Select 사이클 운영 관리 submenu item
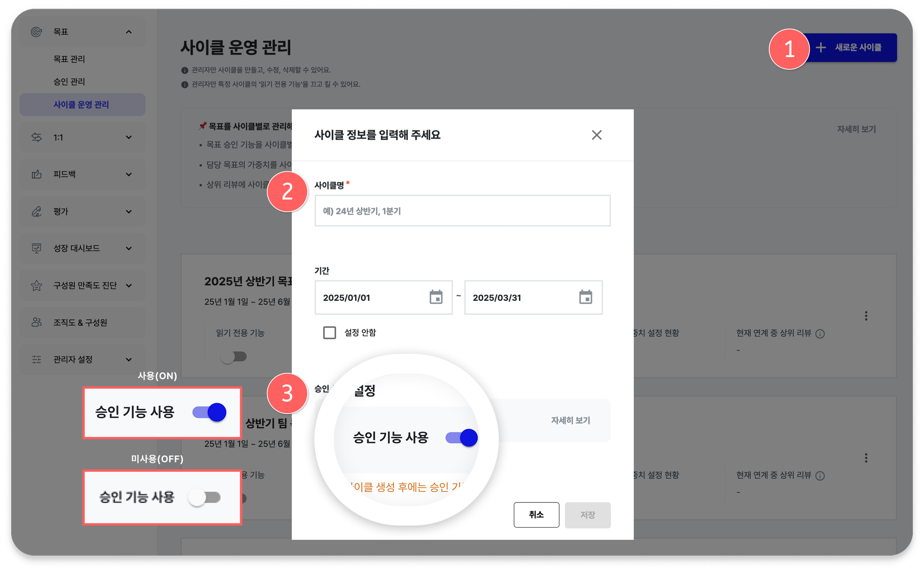 tap(82, 104)
